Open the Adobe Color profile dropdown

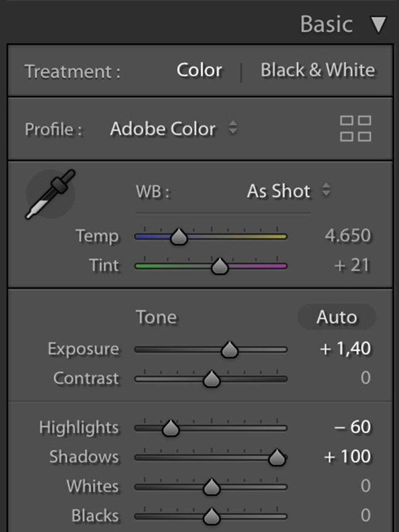point(174,129)
